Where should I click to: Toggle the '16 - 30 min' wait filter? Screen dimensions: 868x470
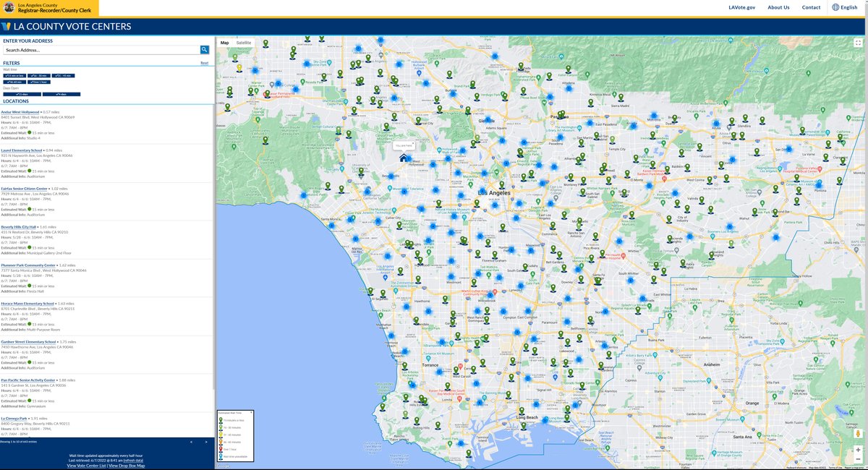pos(39,75)
